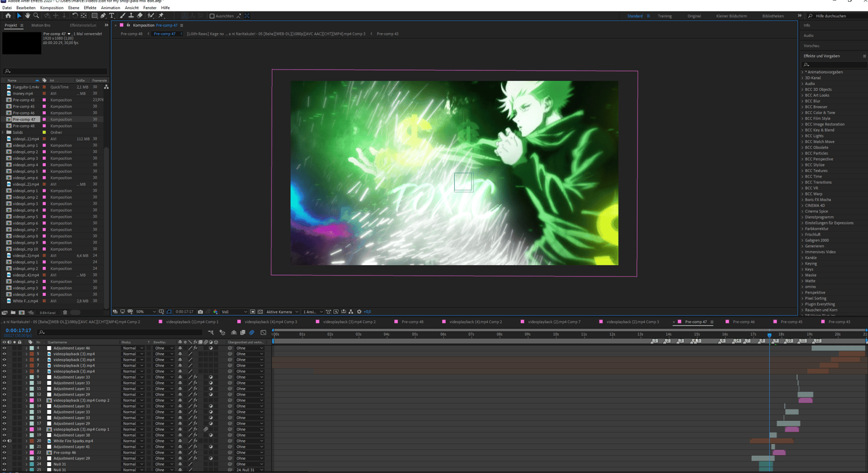Enable the Ausrichten snapping checkbox
Viewport: 868px width, 473px height.
tap(212, 16)
